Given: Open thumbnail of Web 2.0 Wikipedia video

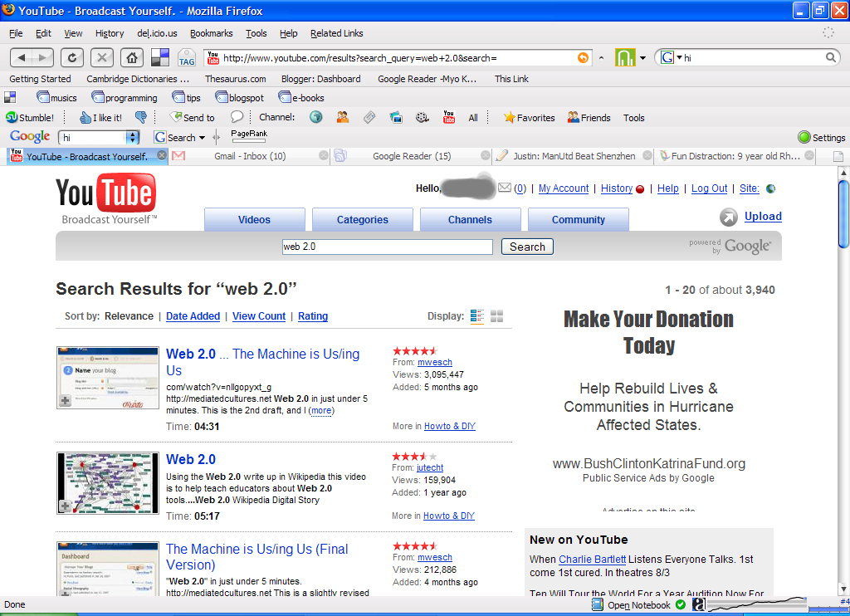Looking at the screenshot, I should coord(108,483).
